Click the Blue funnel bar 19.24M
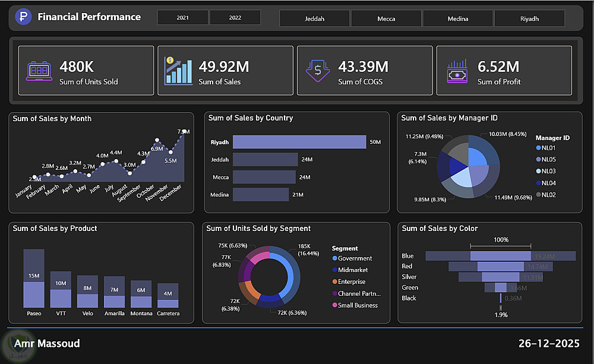594x364 pixels. (x=500, y=256)
